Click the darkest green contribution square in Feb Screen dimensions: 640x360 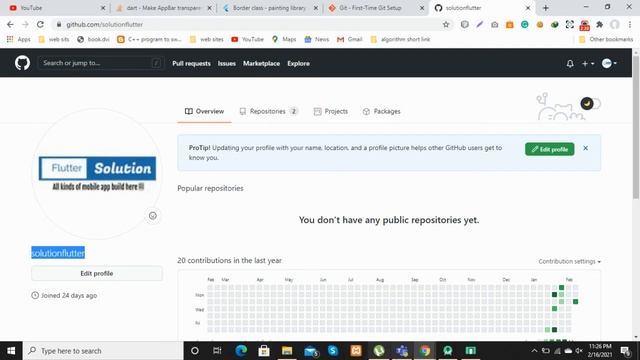click(575, 302)
